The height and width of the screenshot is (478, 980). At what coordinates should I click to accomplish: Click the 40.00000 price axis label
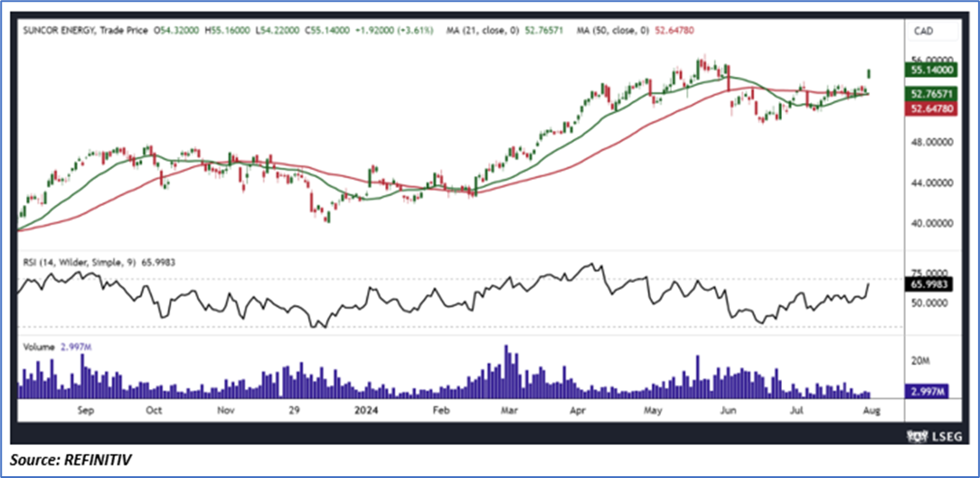click(x=932, y=223)
